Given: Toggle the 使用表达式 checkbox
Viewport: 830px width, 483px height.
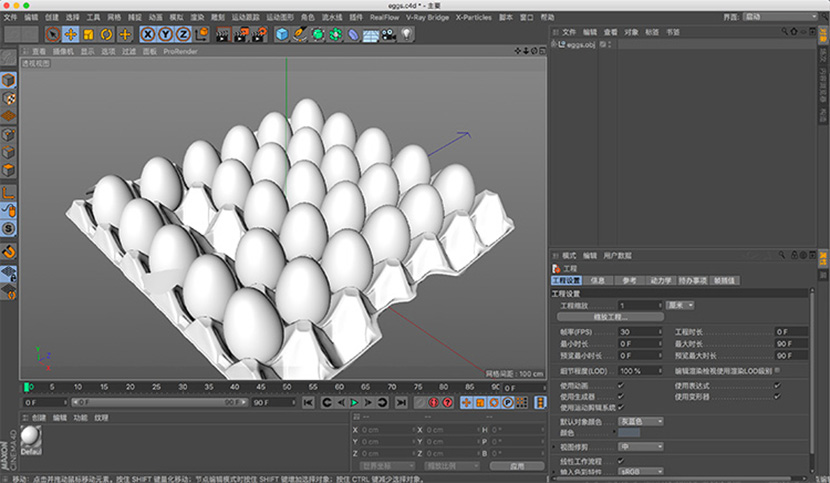Looking at the screenshot, I should (x=777, y=385).
